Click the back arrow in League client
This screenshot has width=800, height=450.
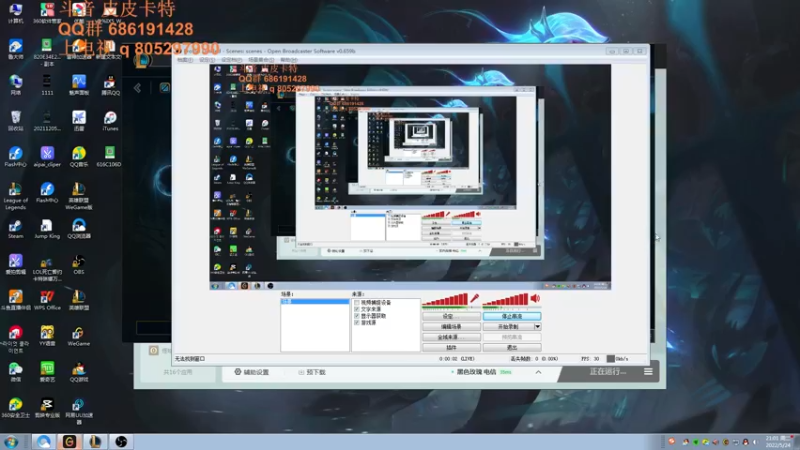click(x=138, y=88)
